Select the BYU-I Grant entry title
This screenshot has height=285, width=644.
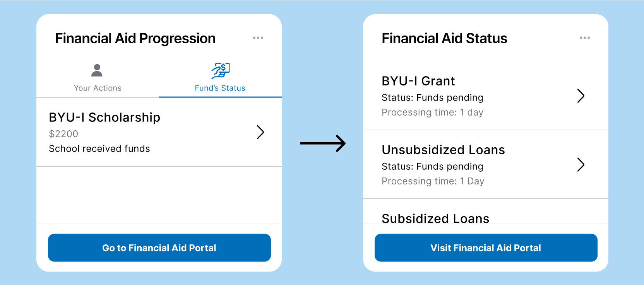click(418, 81)
